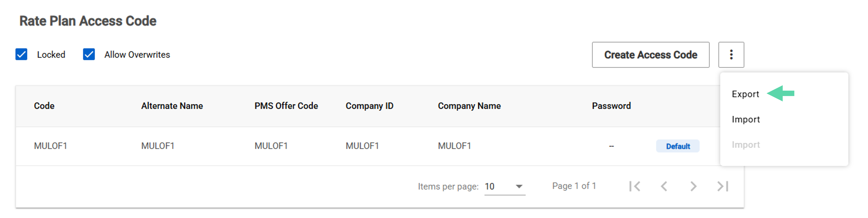Sort by the Code column header

click(44, 106)
